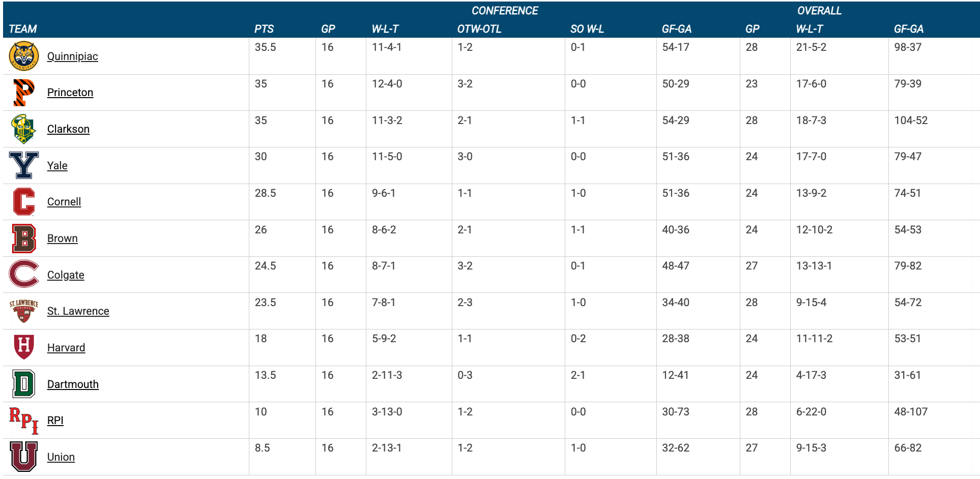
Task: Click the St. Lawrence Saints logo
Action: coord(24,311)
